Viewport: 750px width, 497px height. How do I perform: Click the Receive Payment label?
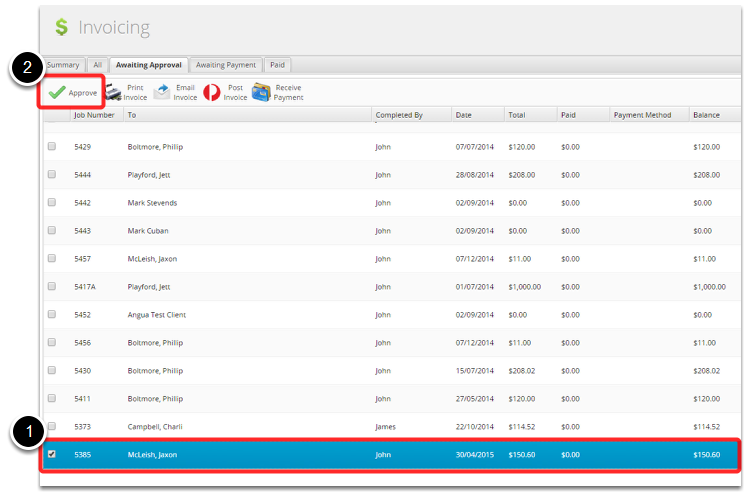point(288,92)
